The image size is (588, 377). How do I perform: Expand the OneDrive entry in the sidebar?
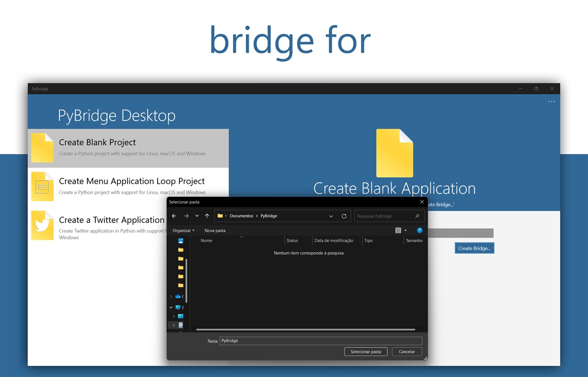pos(171,296)
